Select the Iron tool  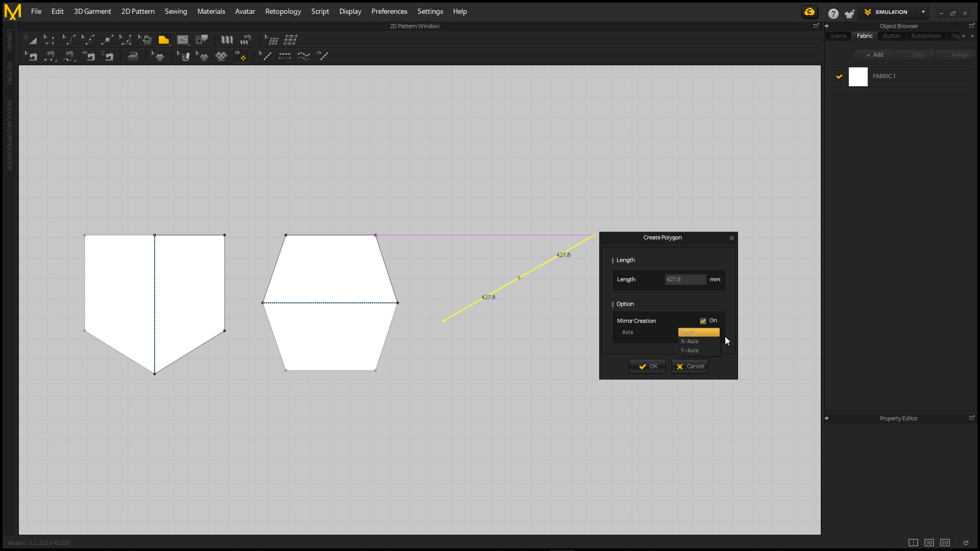coord(133,56)
